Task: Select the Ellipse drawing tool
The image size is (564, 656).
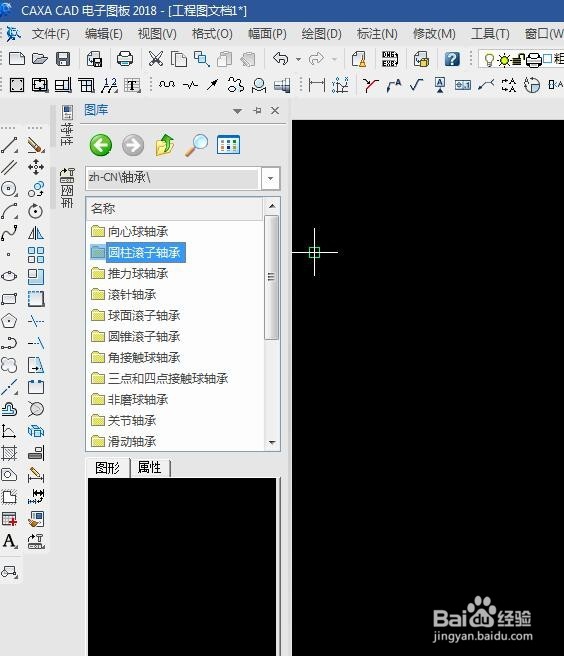Action: pos(9,277)
